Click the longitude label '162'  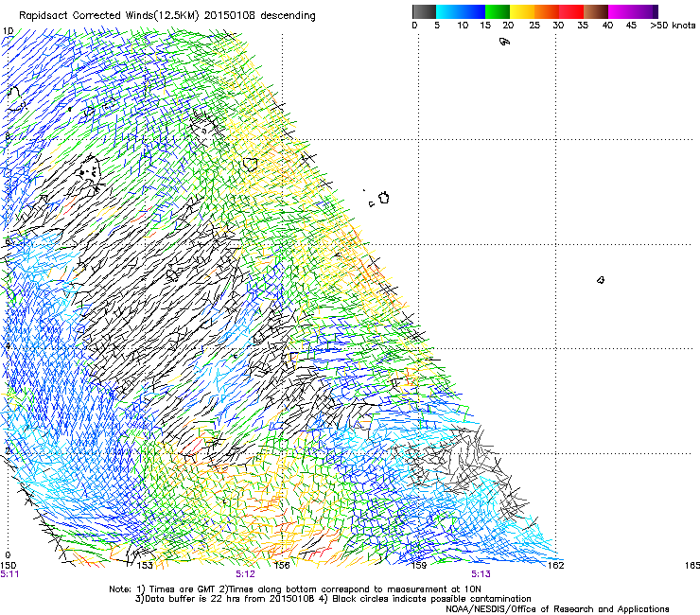coord(556,566)
